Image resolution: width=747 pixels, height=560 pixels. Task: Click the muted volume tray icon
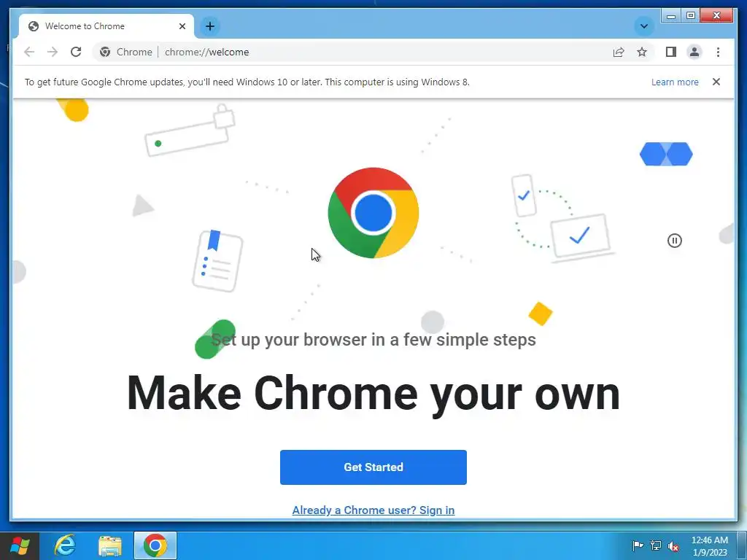pyautogui.click(x=673, y=545)
